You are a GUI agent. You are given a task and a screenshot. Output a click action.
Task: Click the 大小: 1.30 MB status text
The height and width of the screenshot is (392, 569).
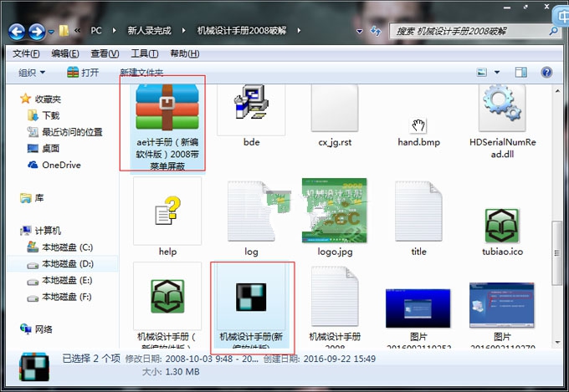pyautogui.click(x=171, y=372)
